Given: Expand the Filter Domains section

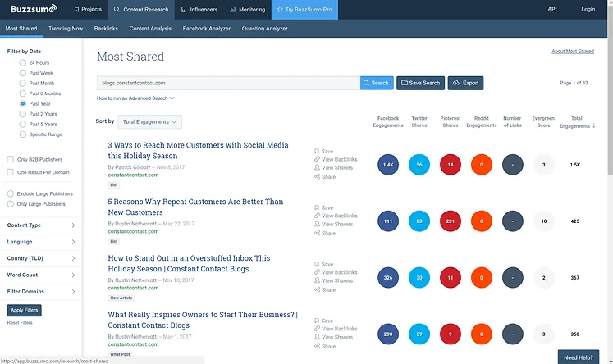Looking at the screenshot, I should pyautogui.click(x=41, y=292).
